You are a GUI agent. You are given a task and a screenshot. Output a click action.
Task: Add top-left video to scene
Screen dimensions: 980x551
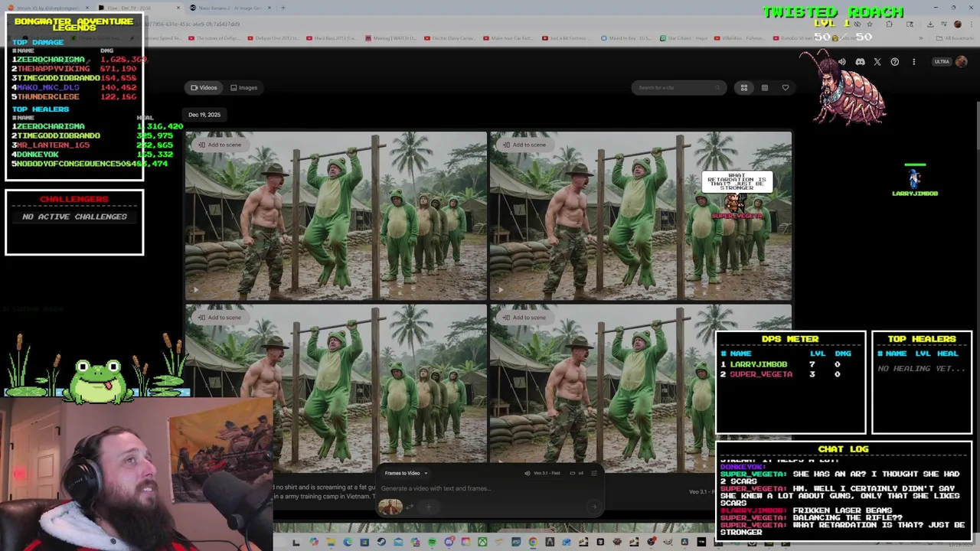tap(220, 145)
